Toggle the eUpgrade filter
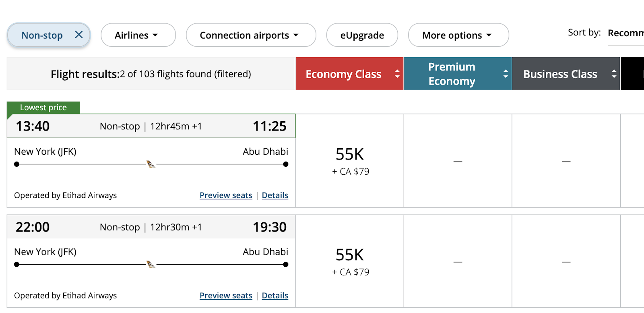The height and width of the screenshot is (313, 644). pyautogui.click(x=362, y=35)
